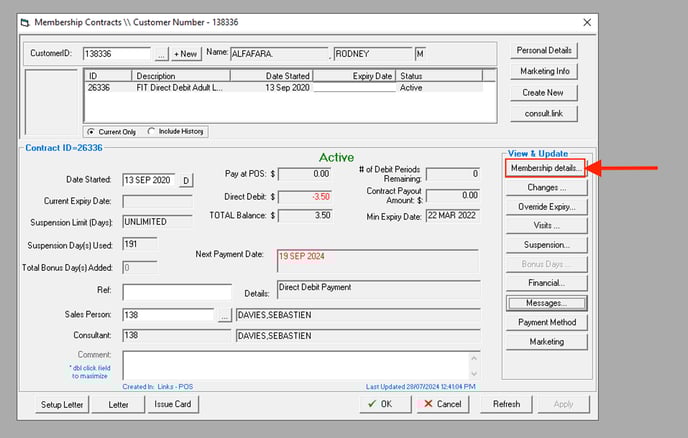The height and width of the screenshot is (438, 688).
Task: Open the Suspension... dialog
Action: click(x=546, y=245)
